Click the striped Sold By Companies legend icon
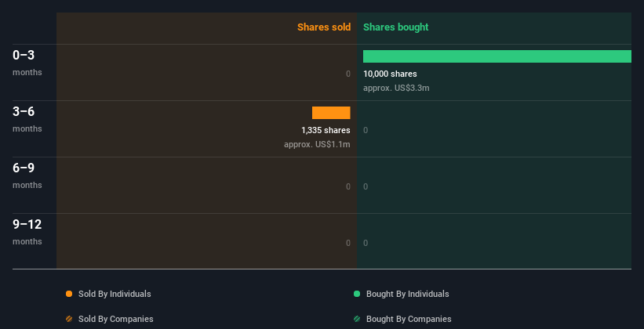The width and height of the screenshot is (644, 329). click(69, 319)
